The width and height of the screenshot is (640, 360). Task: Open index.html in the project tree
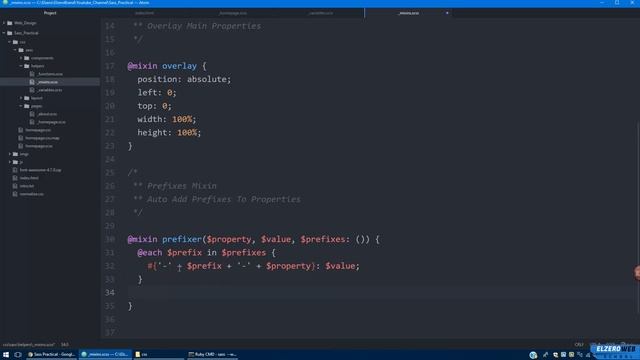click(x=29, y=178)
